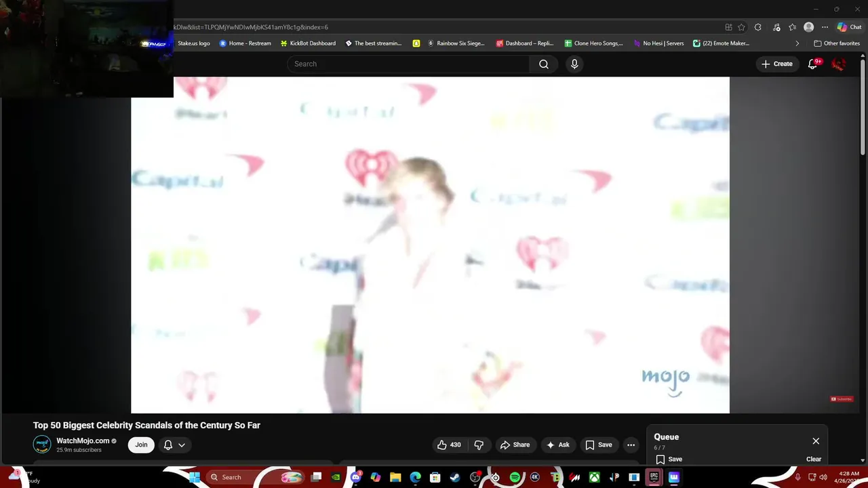Open the No Hesi | Servers bookmark
Image resolution: width=868 pixels, height=488 pixels.
(x=658, y=43)
